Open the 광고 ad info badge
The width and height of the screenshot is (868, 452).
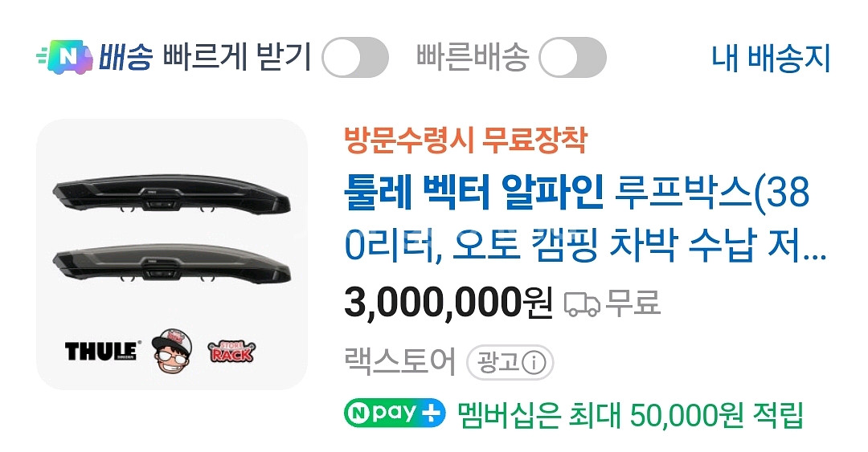click(510, 363)
